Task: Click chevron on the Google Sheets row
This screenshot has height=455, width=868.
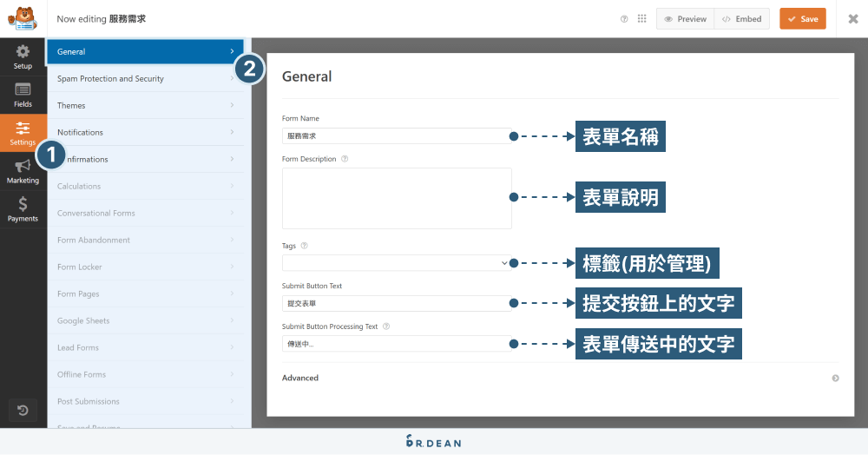Action: click(232, 320)
